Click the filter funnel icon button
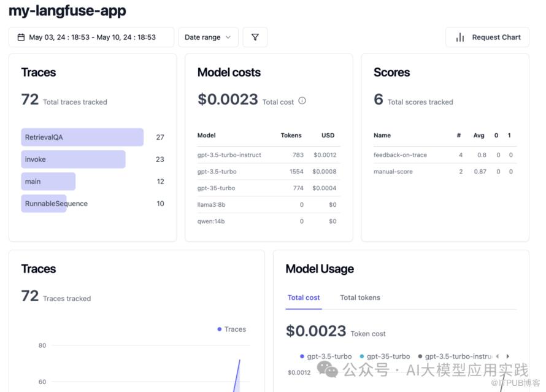The width and height of the screenshot is (546, 392). pyautogui.click(x=255, y=37)
